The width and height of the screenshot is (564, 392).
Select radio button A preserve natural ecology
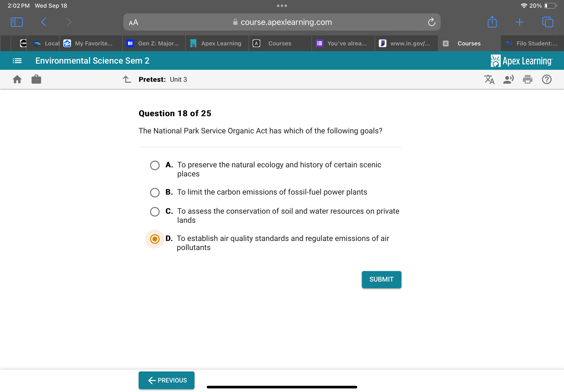[x=155, y=165]
